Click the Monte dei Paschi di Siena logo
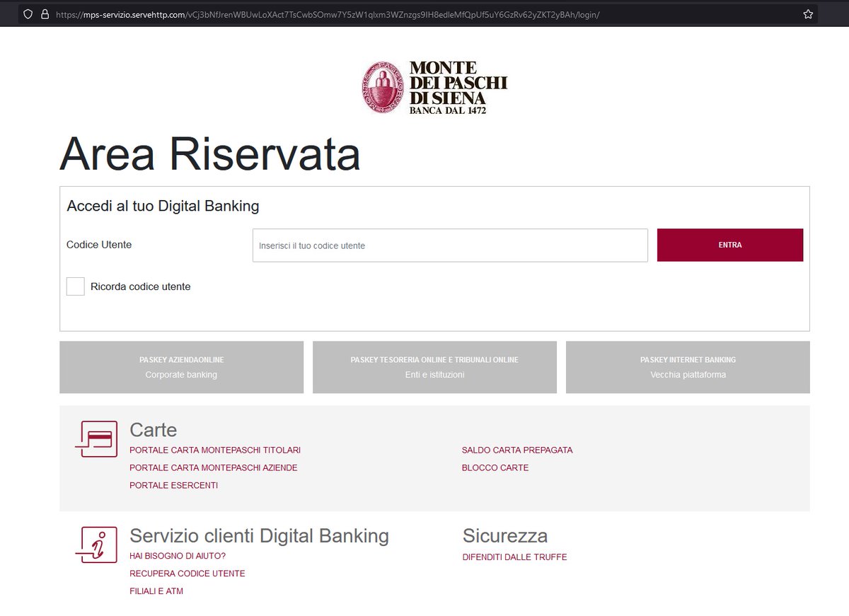This screenshot has width=849, height=616. tap(434, 88)
